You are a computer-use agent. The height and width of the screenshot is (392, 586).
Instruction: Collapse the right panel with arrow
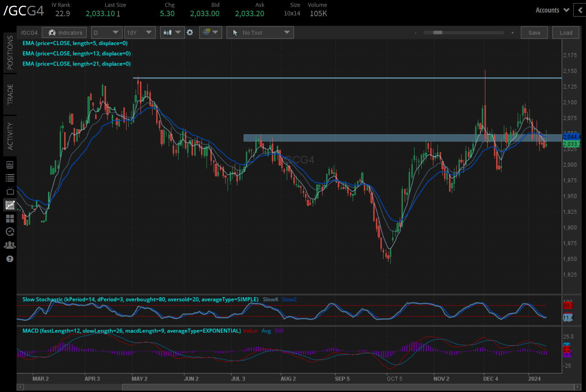[580, 10]
